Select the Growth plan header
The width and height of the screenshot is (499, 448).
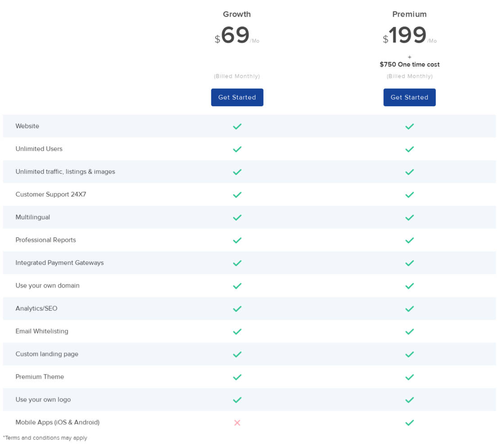click(x=237, y=14)
